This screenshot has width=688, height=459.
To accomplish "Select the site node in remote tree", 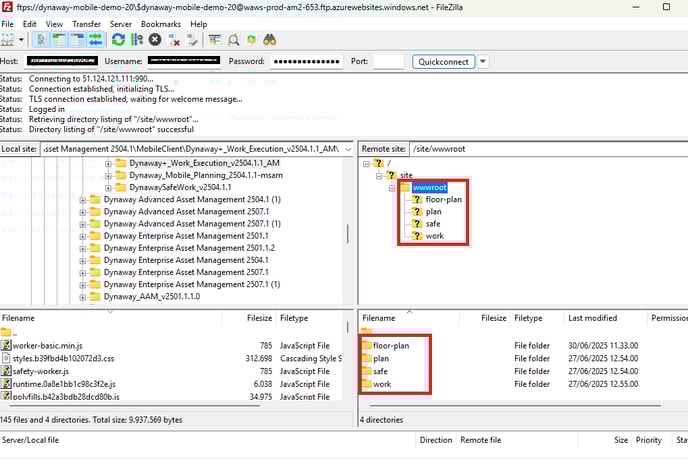I will (406, 176).
